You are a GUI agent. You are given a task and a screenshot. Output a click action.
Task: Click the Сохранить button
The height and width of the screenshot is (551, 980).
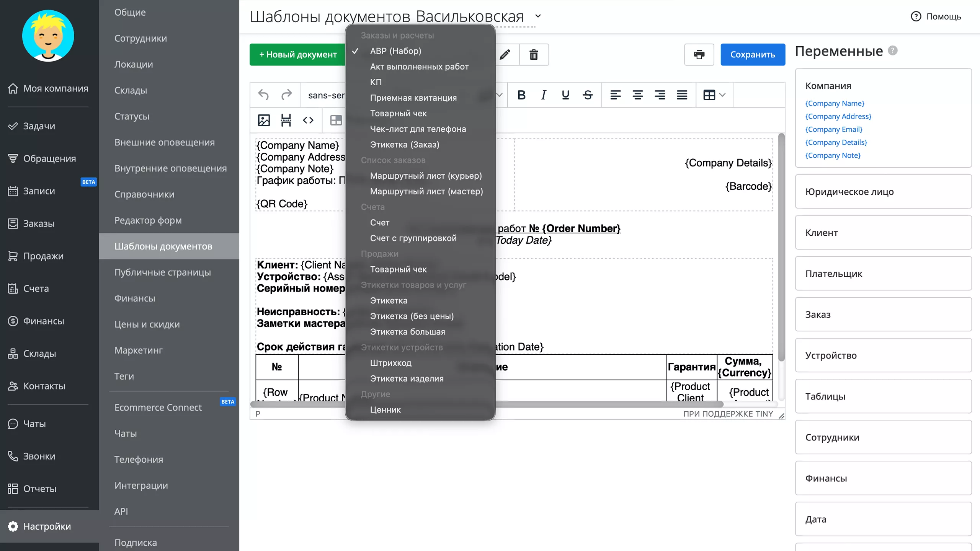752,55
